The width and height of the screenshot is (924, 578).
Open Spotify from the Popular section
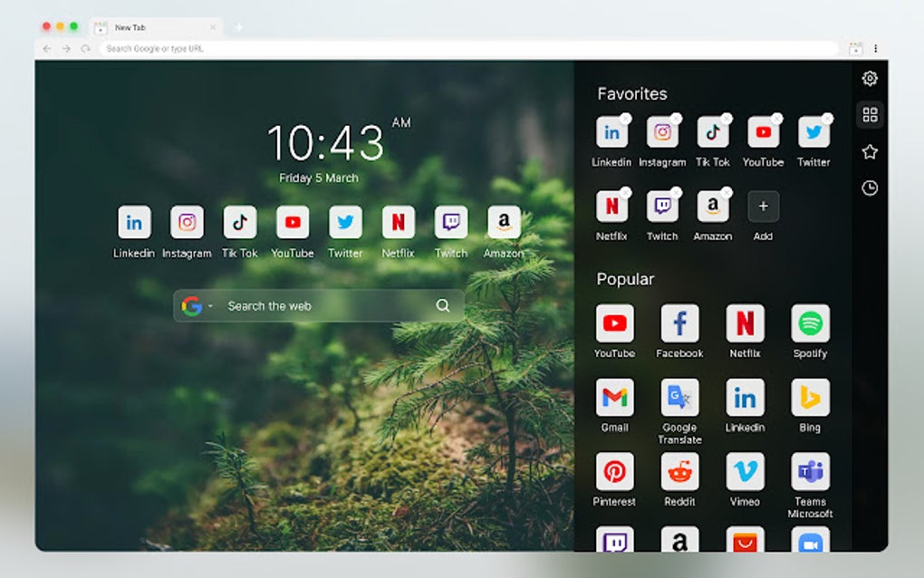pos(809,323)
